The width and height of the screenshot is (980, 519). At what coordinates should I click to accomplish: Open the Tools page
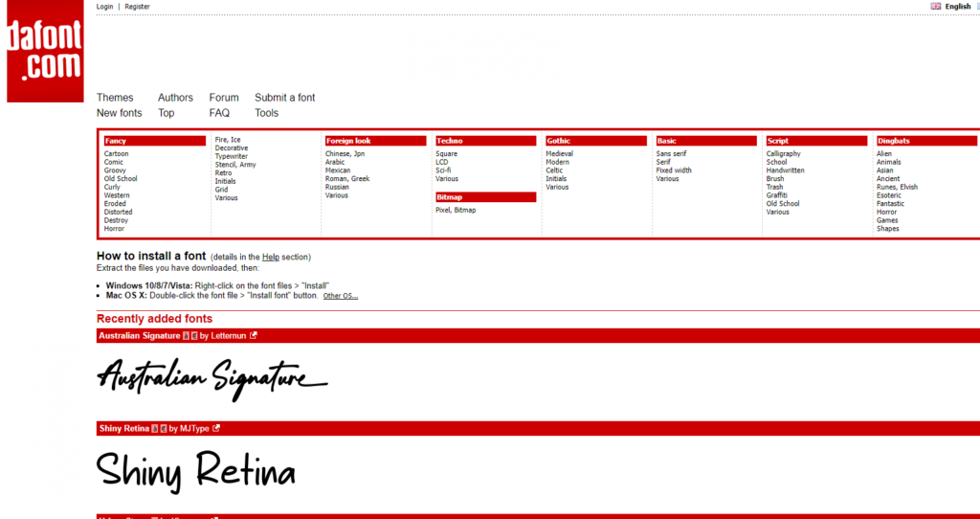pos(267,113)
